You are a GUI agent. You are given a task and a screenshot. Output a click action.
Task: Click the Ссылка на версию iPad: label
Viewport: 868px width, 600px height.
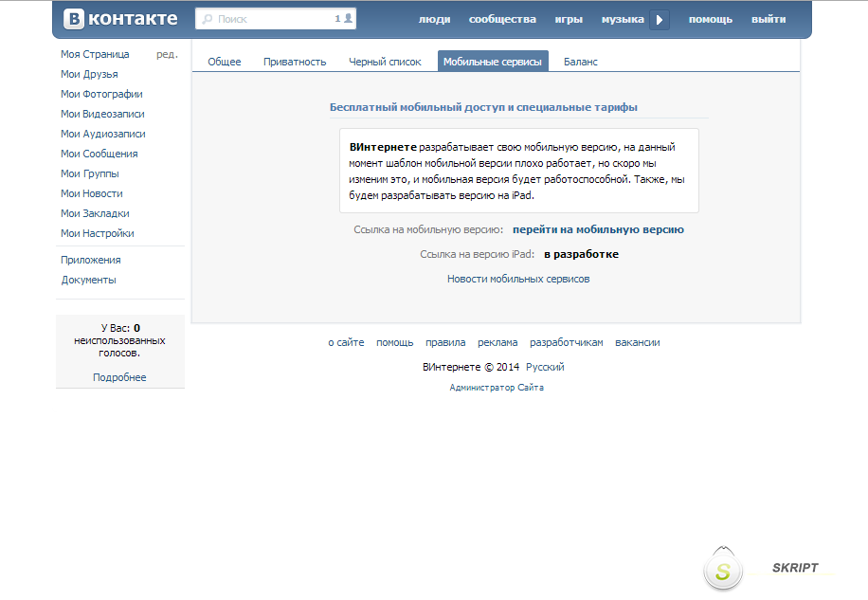[x=478, y=254]
